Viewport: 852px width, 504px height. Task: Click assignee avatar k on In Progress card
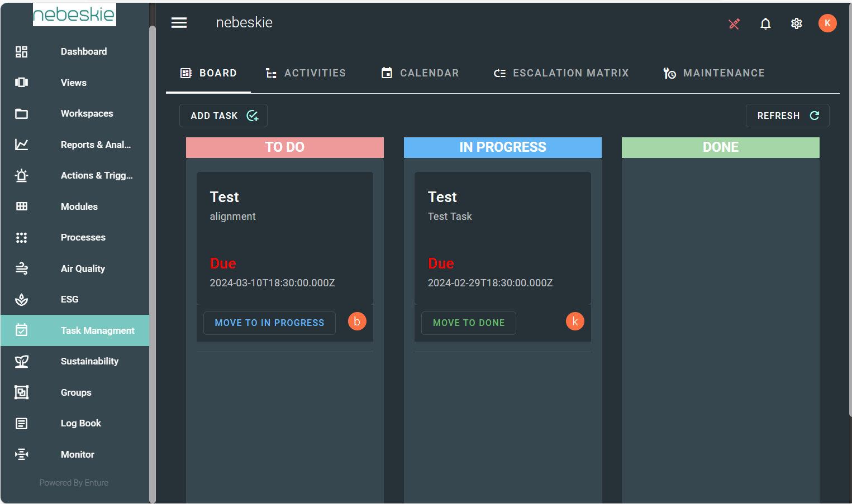[575, 321]
